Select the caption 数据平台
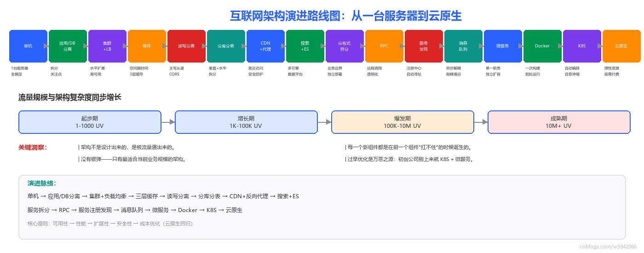The height and width of the screenshot is (253, 644). [295, 74]
